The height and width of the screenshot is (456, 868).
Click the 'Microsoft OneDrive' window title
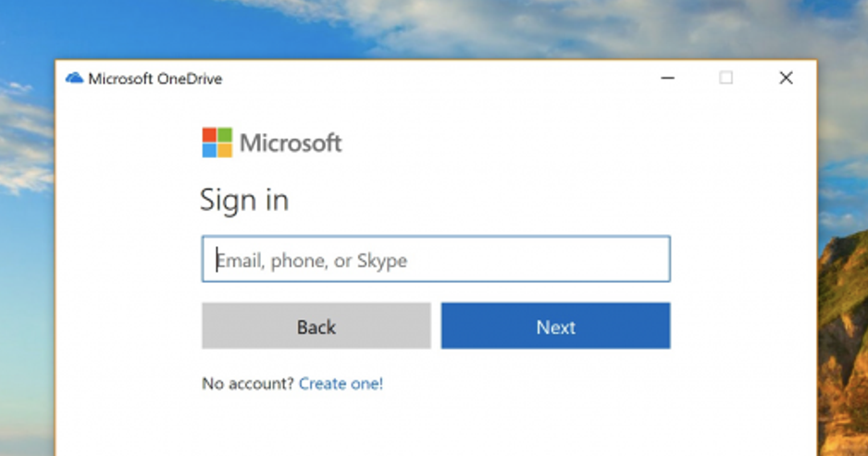[x=155, y=79]
